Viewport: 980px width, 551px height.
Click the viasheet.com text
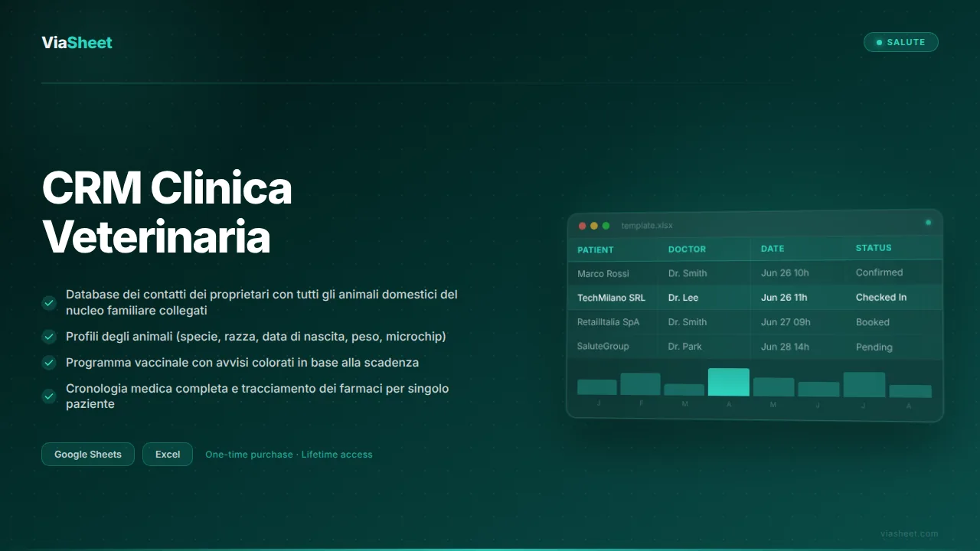[910, 533]
